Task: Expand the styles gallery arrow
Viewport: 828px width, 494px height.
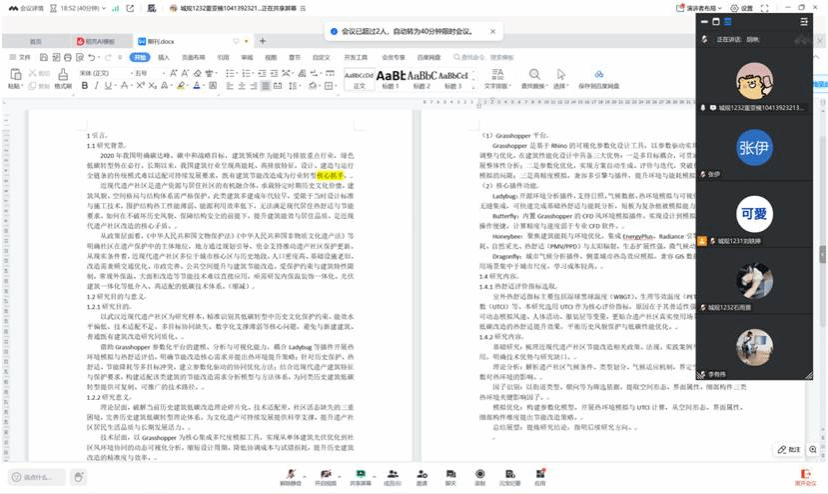Action: (x=473, y=87)
